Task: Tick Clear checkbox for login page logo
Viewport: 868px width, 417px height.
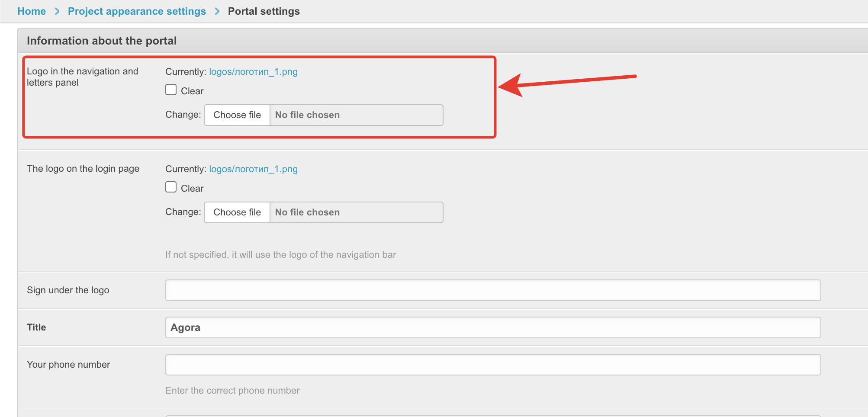Action: pos(171,187)
